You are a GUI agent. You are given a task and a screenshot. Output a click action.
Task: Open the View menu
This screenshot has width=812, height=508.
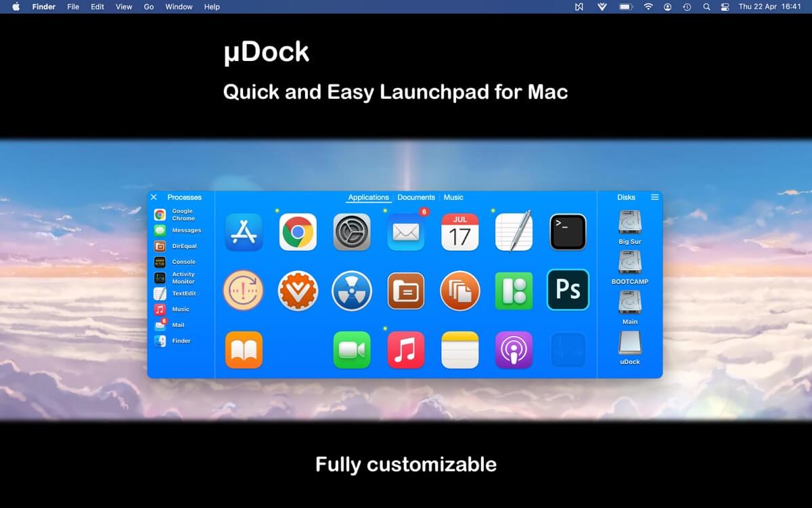124,7
